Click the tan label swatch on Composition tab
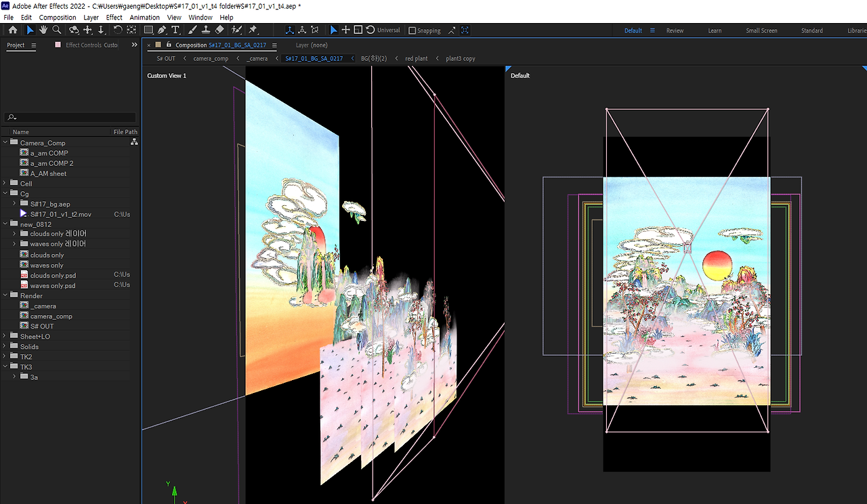This screenshot has width=867, height=504. point(158,45)
